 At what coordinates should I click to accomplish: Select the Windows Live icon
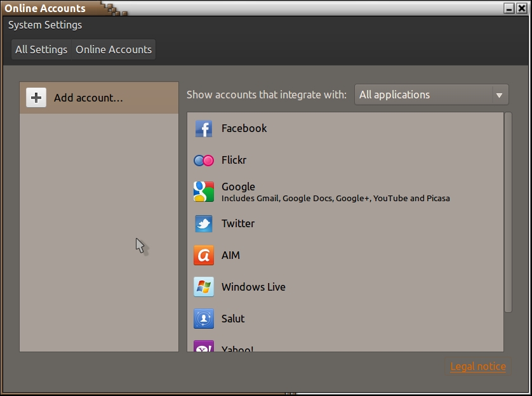204,287
